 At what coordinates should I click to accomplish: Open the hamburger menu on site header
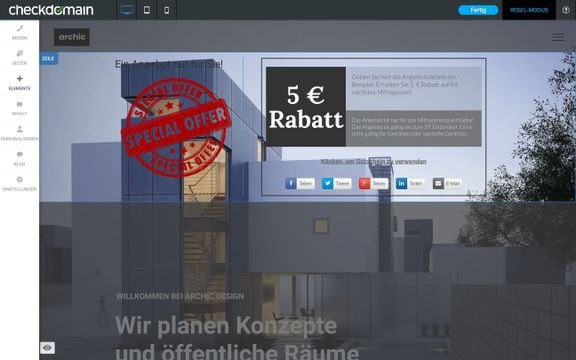(x=558, y=37)
